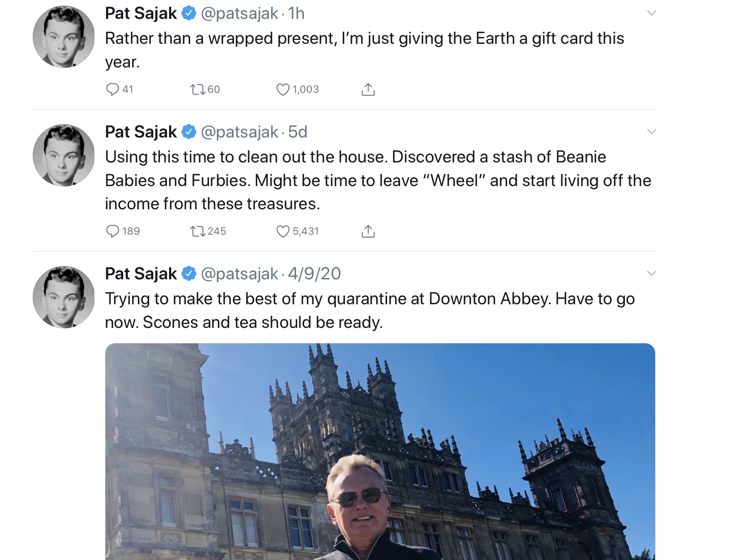Open options chevron on the 1h tweet
The height and width of the screenshot is (560, 736).
point(651,13)
